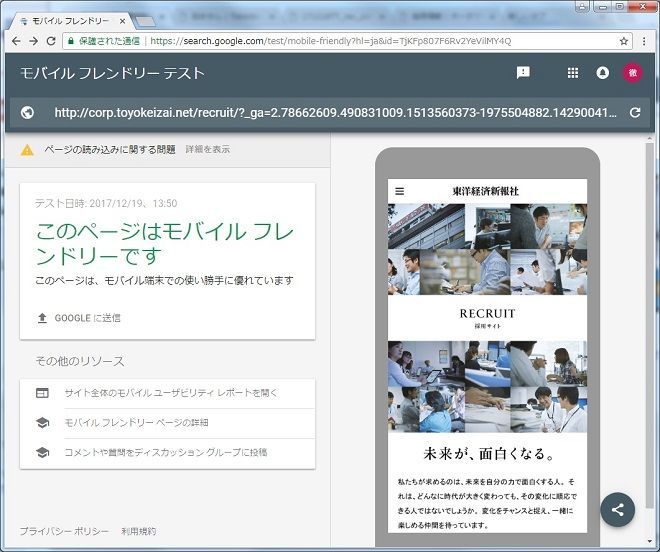This screenshot has height=552, width=660.
Task: Open the notifications bell
Action: [x=602, y=73]
